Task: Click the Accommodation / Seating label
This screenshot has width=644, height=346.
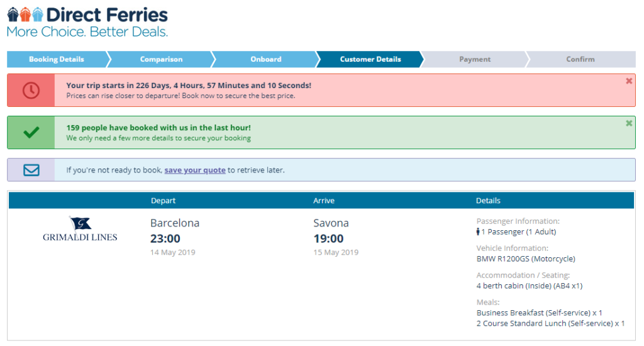Action: pyautogui.click(x=523, y=276)
